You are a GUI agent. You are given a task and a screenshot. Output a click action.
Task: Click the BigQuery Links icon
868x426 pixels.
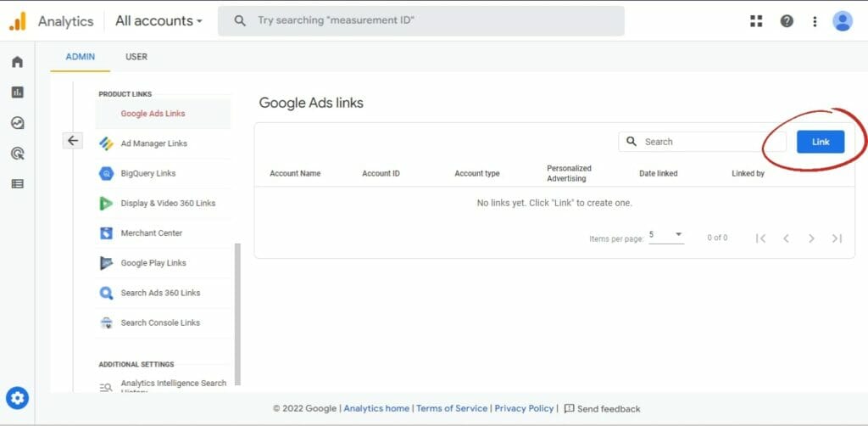pos(106,173)
